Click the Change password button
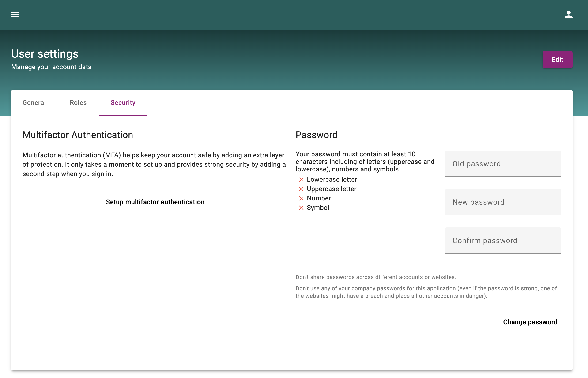 (x=530, y=322)
